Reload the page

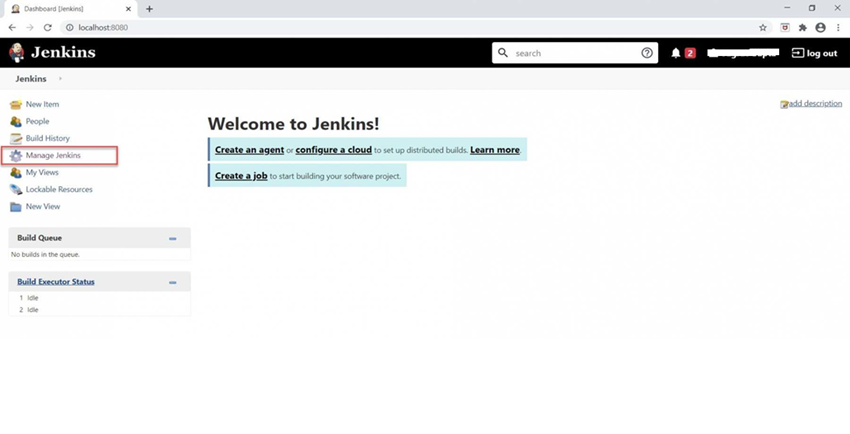pos(48,28)
